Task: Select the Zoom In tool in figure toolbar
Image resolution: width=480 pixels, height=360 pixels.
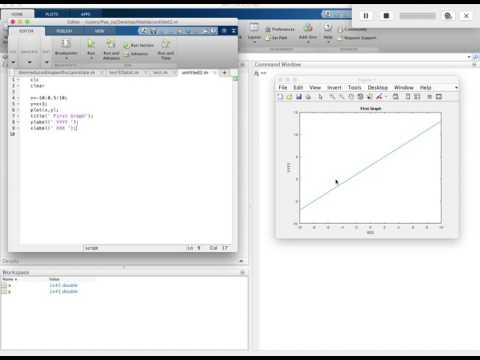Action: pos(332,97)
